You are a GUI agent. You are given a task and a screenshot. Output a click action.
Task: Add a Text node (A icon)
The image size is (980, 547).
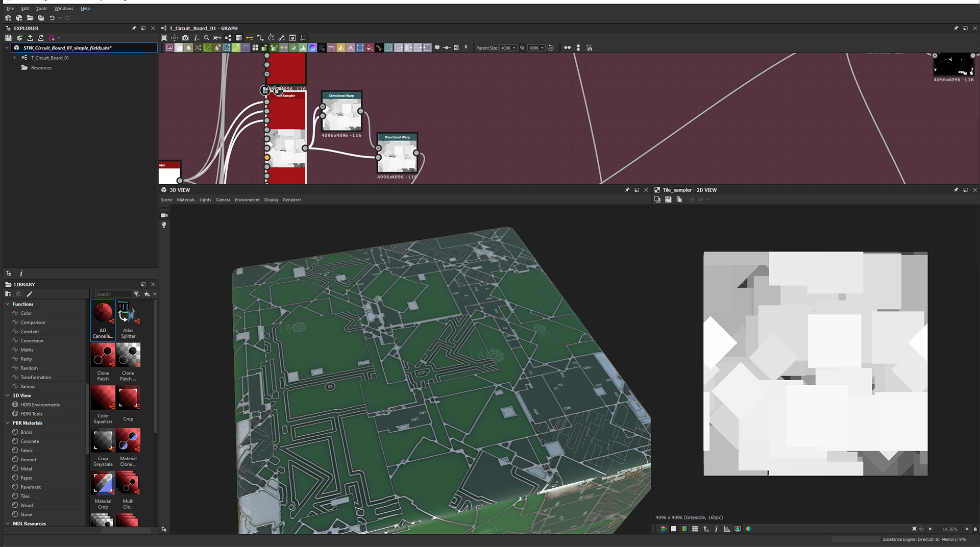click(351, 48)
